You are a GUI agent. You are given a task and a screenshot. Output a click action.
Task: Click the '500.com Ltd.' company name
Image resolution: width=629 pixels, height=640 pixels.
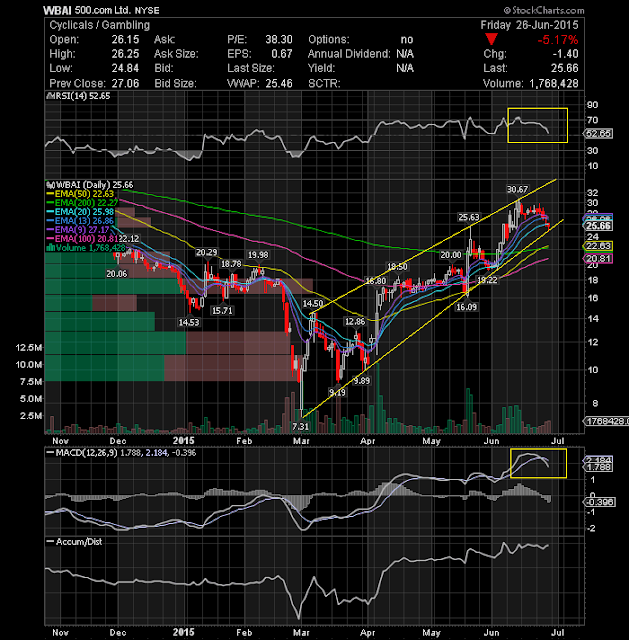point(102,10)
